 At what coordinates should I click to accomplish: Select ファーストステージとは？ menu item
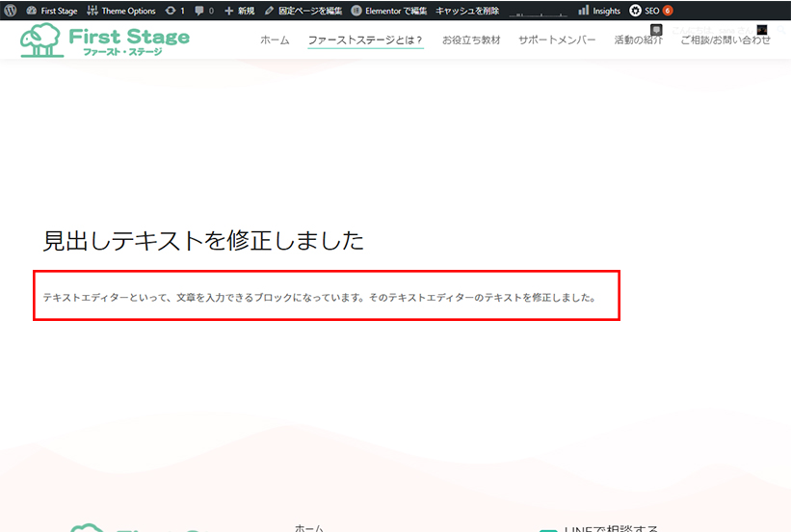(365, 40)
